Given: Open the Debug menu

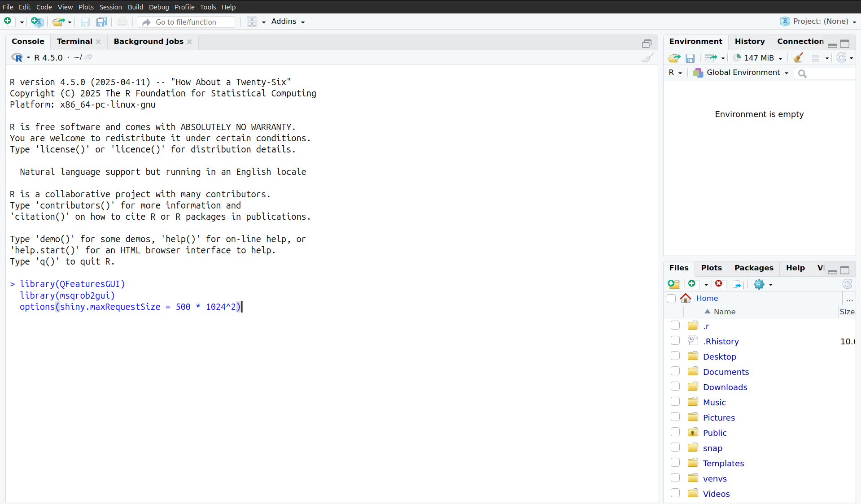Looking at the screenshot, I should pyautogui.click(x=159, y=7).
